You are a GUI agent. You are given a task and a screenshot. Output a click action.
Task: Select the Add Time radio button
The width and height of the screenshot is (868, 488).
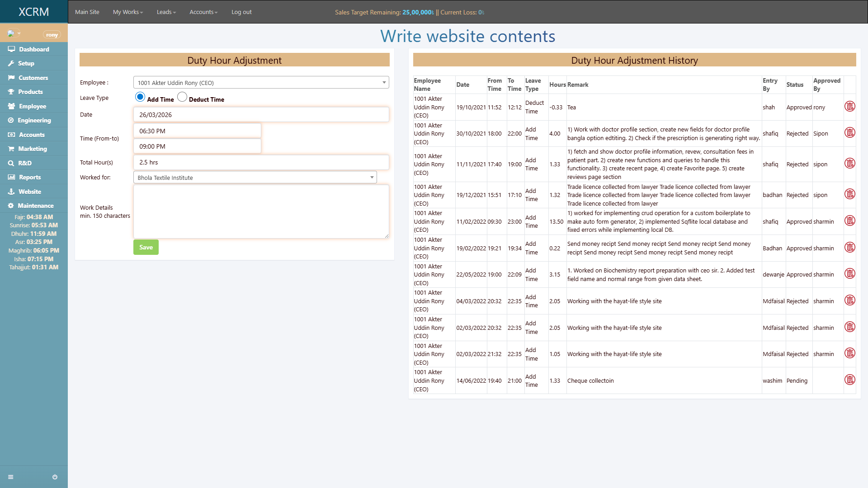[140, 97]
